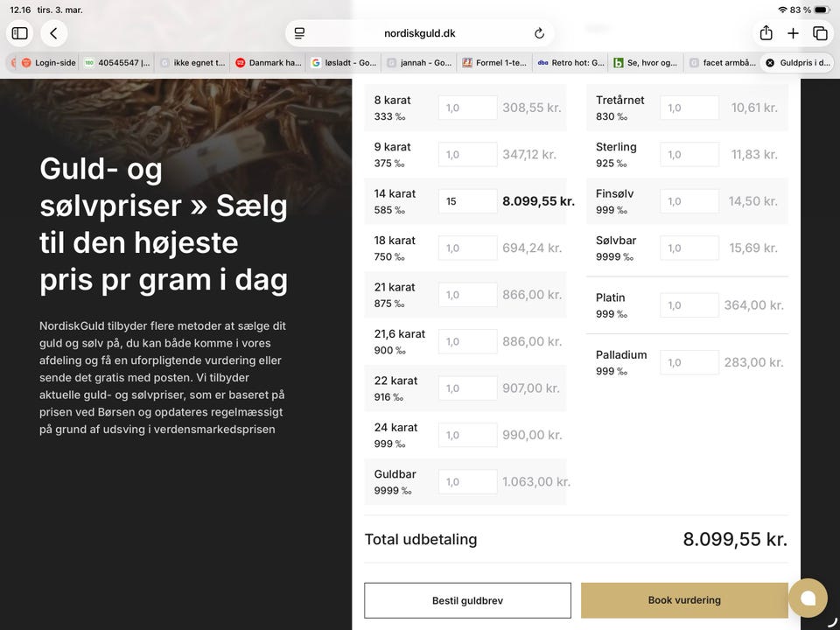Click the 24 karat gram input field
The image size is (840, 630).
point(467,435)
